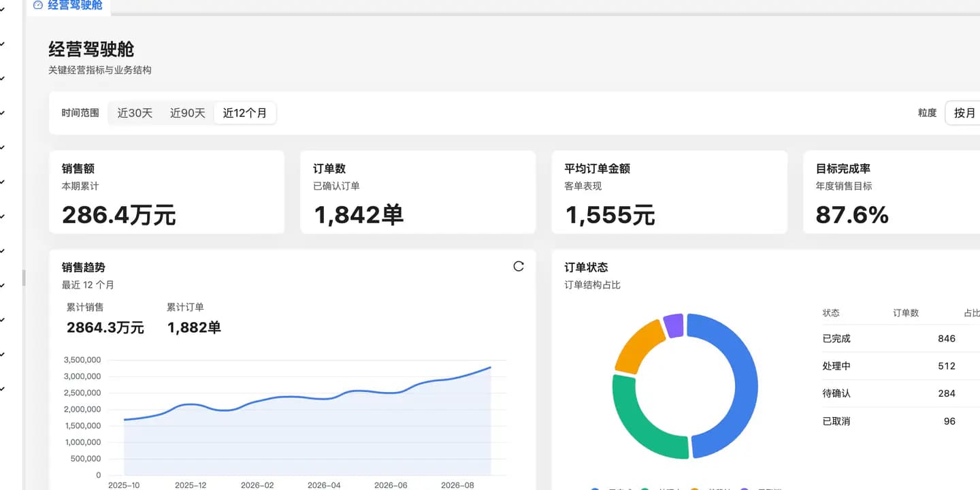
Task: Click the 284 order count cell
Action: pos(947,393)
